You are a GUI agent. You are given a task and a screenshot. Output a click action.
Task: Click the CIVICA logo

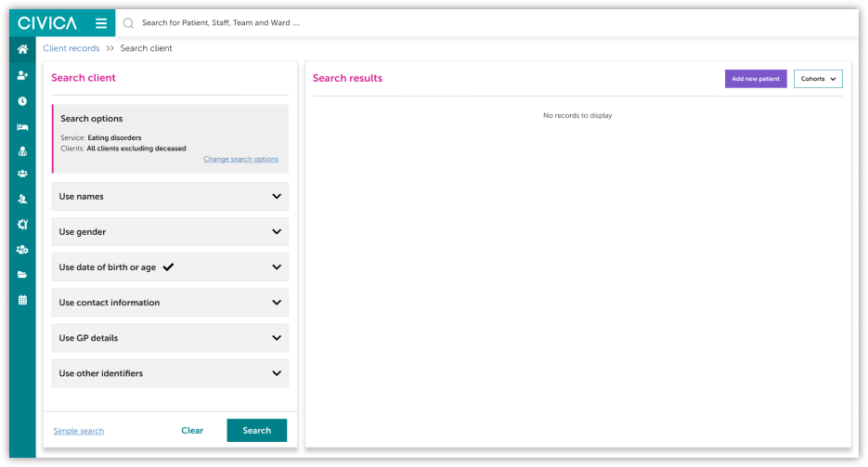click(x=47, y=23)
